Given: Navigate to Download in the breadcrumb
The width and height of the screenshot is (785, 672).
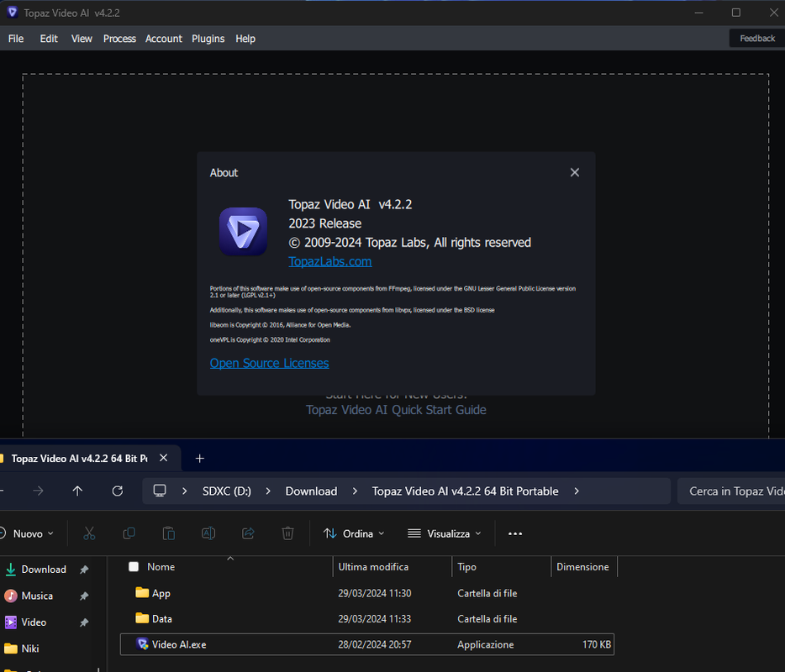Looking at the screenshot, I should point(311,491).
